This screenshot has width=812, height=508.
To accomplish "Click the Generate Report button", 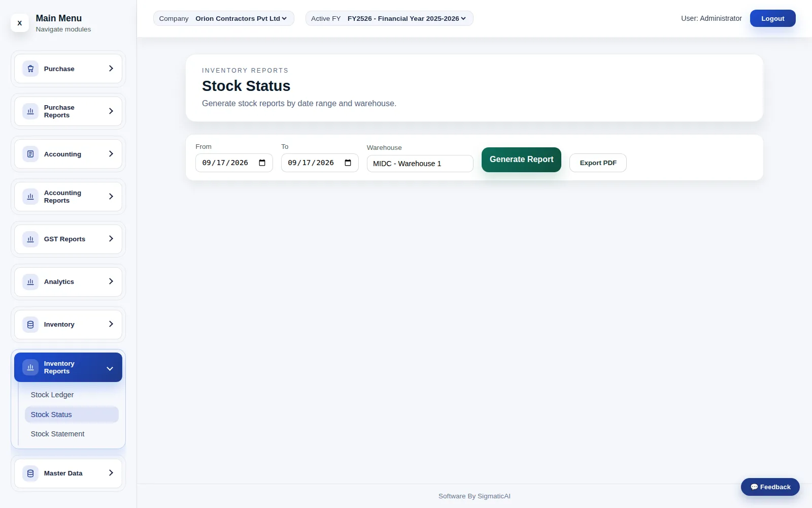I will pyautogui.click(x=521, y=160).
